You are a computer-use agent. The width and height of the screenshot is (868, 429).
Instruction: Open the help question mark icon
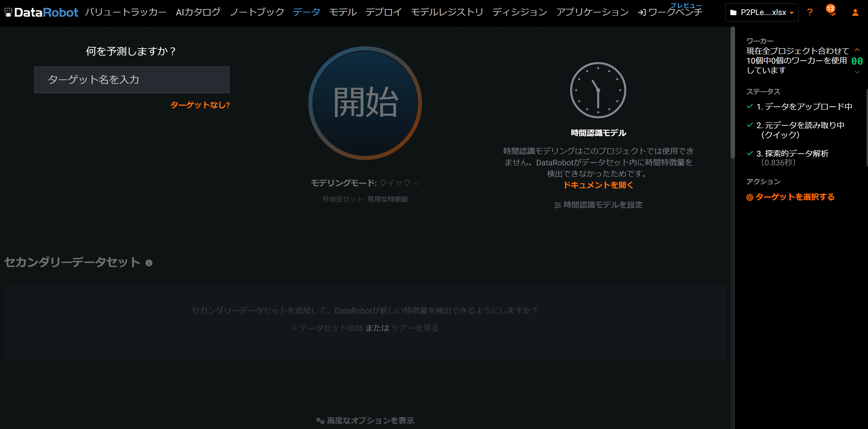[810, 12]
